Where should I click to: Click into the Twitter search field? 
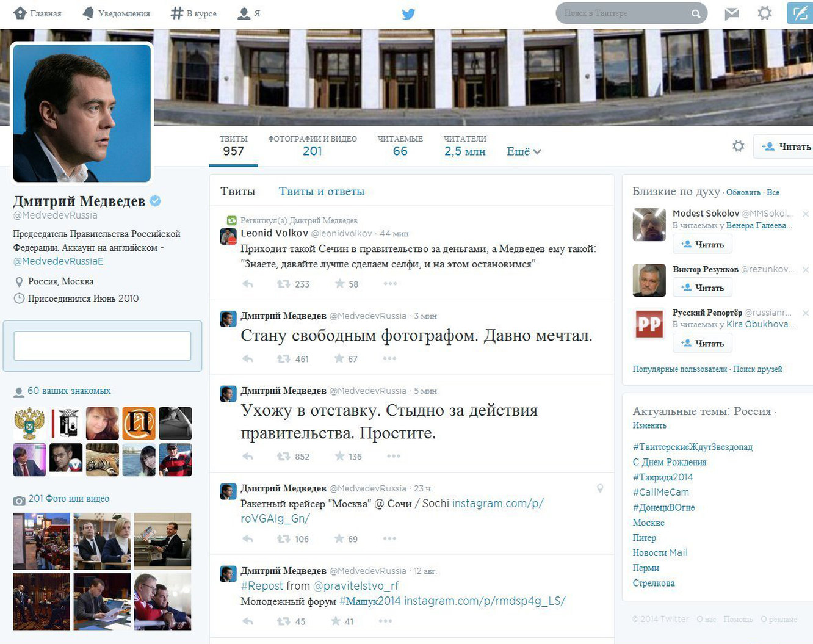(x=624, y=13)
